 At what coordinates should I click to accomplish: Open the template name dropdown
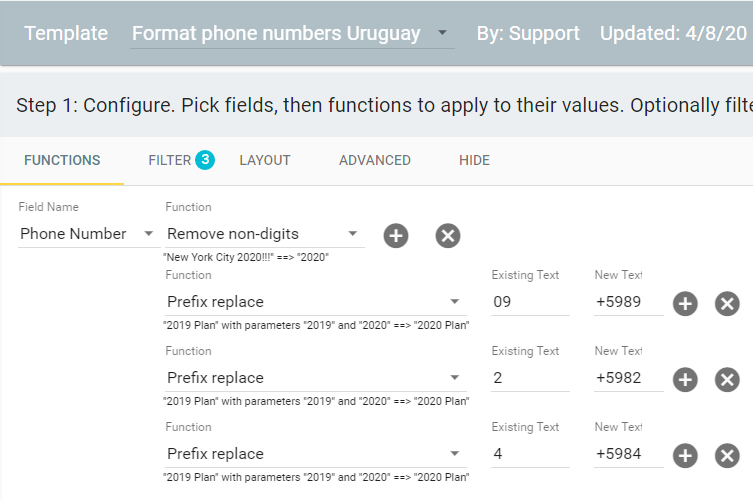coord(442,34)
